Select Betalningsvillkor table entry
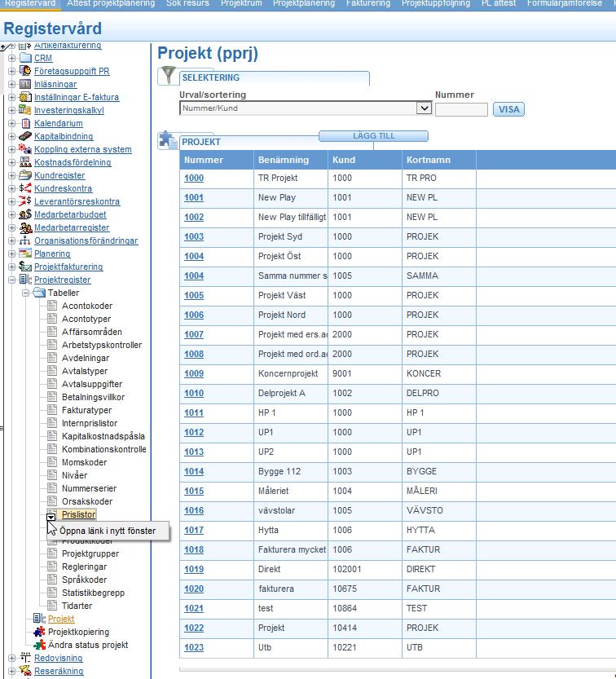The image size is (616, 679). point(93,397)
